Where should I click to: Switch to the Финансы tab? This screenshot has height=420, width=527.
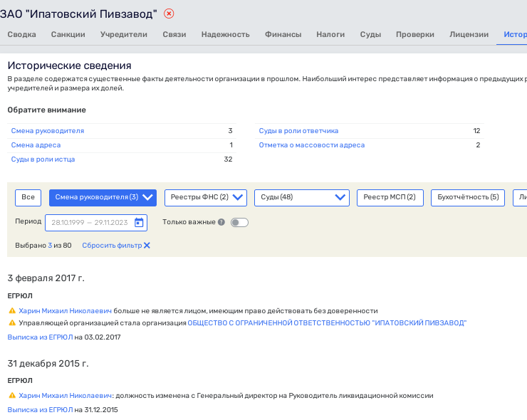click(x=283, y=34)
